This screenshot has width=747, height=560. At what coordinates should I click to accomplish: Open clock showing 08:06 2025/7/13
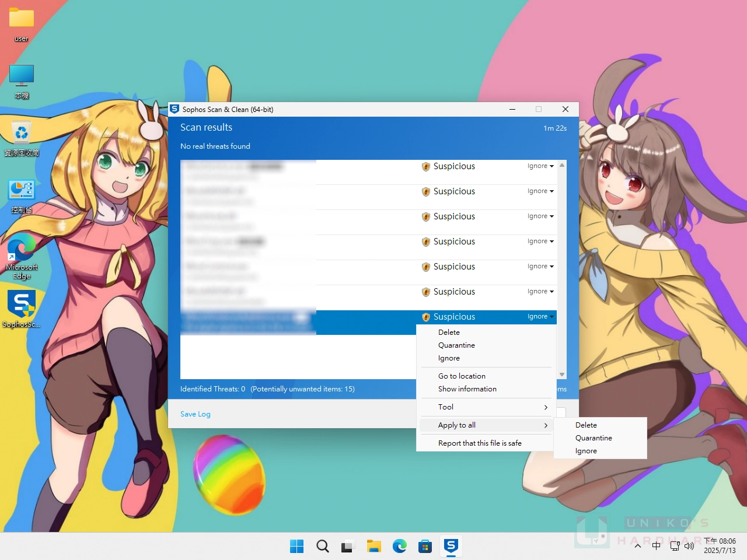[x=720, y=546]
